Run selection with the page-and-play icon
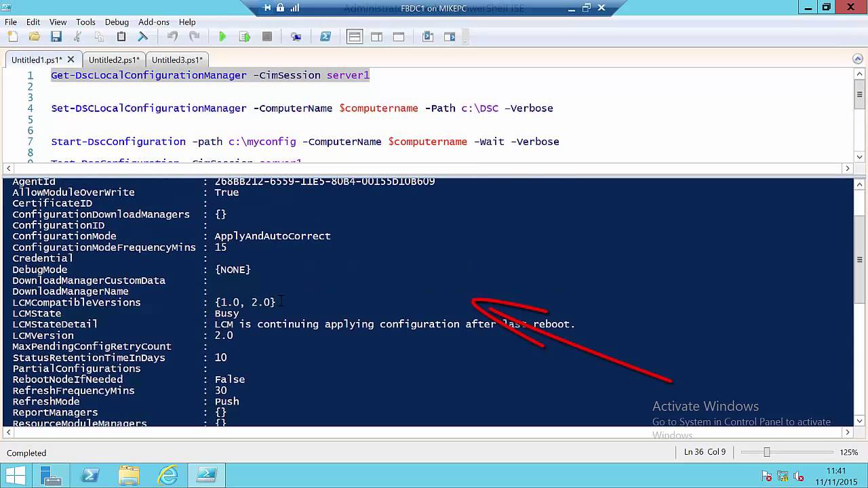 coord(245,37)
